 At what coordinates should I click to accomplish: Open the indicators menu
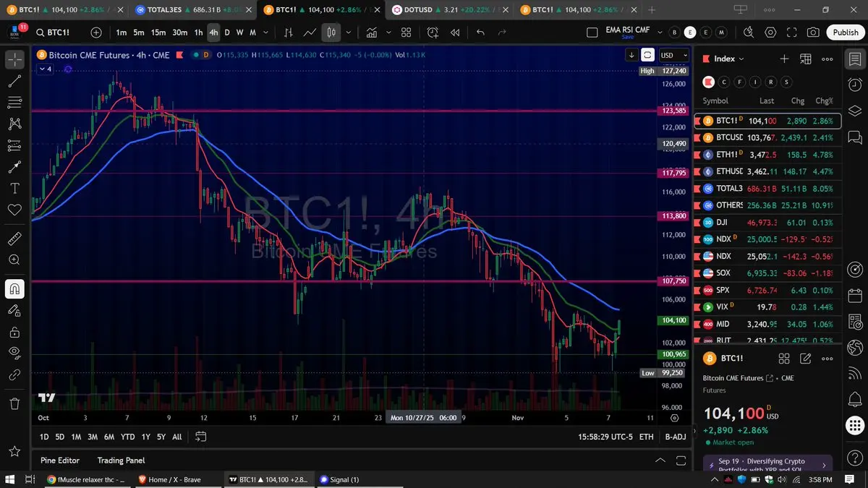[x=371, y=33]
